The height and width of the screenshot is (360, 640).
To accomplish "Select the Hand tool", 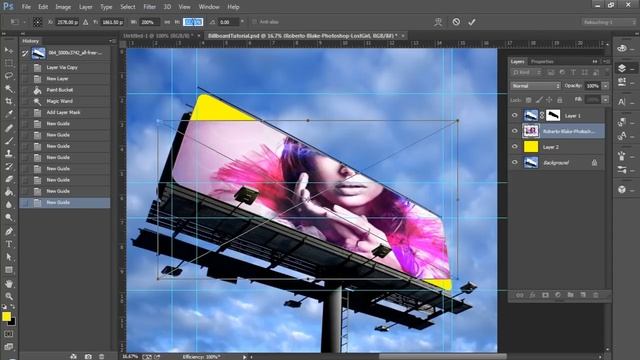I will (x=9, y=283).
